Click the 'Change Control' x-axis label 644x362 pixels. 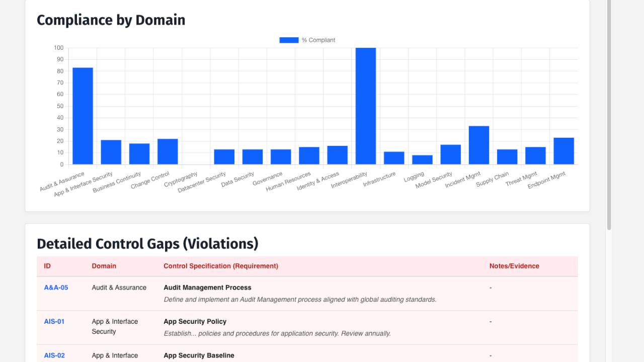click(150, 180)
